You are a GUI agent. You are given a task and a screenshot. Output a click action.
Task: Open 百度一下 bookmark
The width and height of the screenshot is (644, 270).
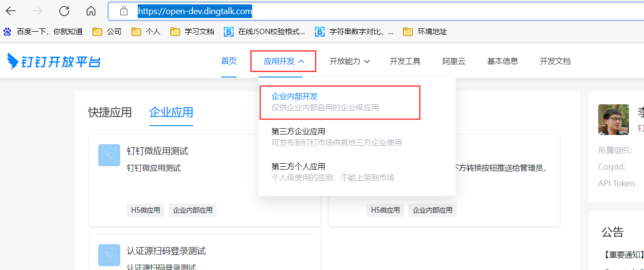point(43,32)
